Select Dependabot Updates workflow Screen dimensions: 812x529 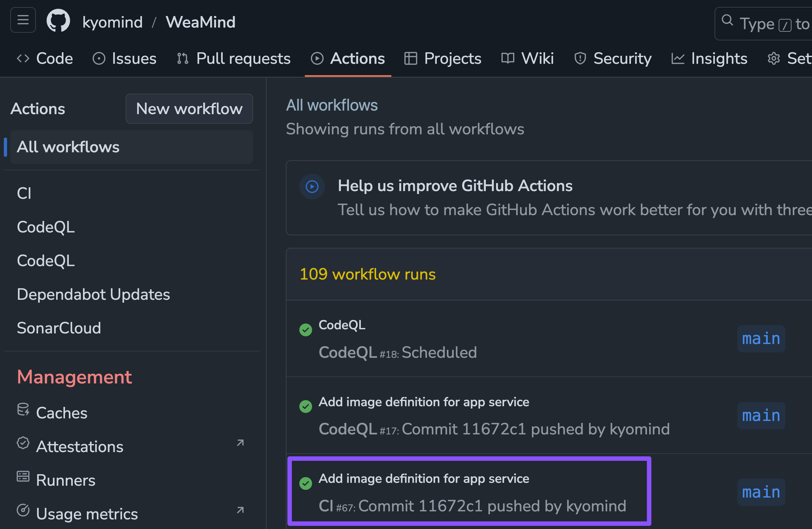(x=132, y=294)
